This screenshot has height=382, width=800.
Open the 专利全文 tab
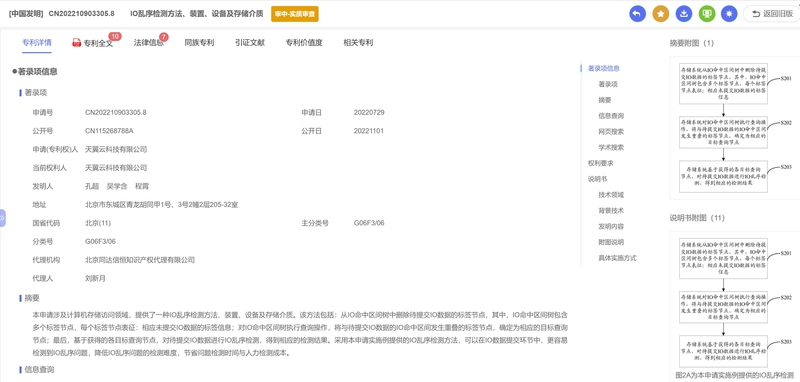[x=98, y=43]
